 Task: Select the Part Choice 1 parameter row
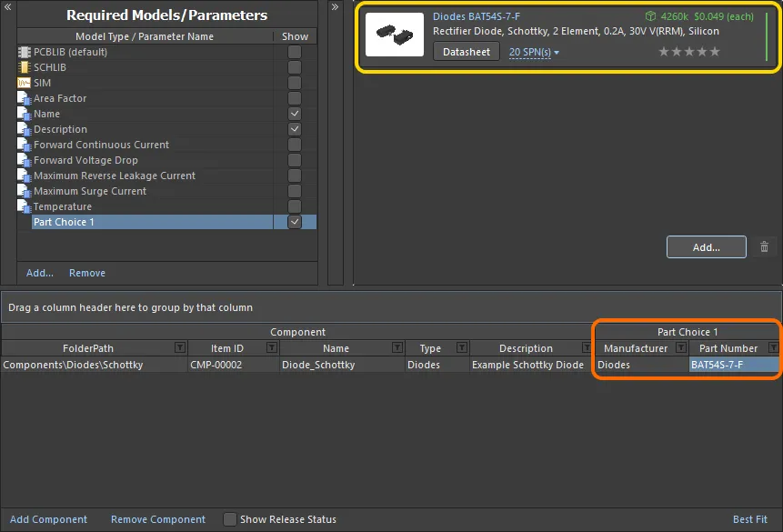pos(166,222)
